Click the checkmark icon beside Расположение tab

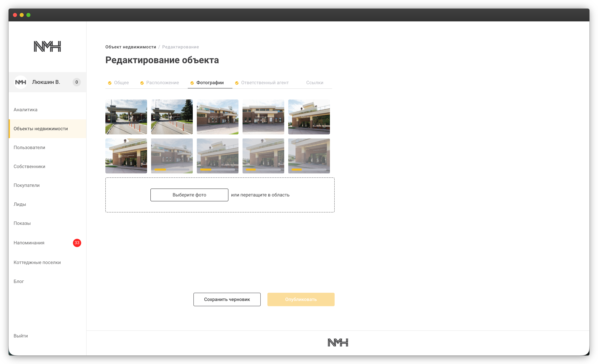(142, 83)
